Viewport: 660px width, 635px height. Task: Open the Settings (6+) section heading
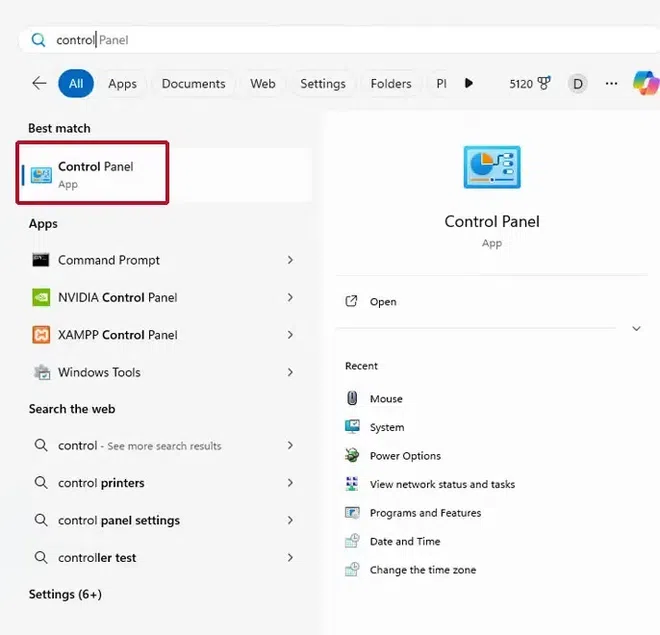coord(65,594)
